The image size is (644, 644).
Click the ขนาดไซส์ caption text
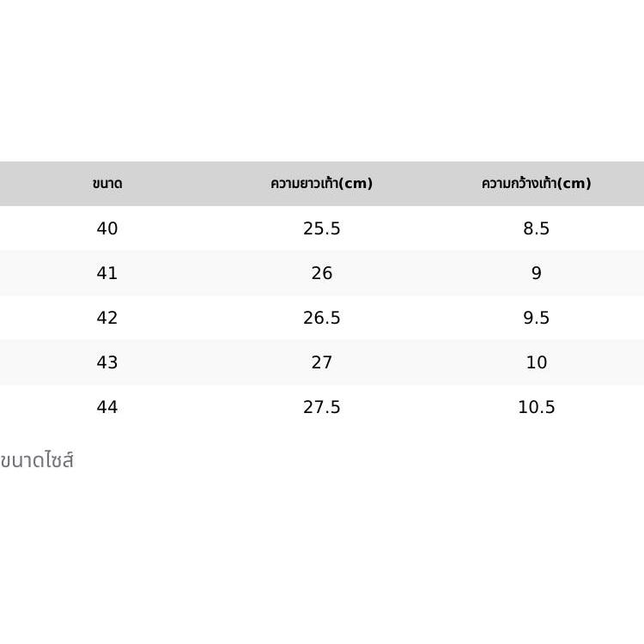point(37,460)
